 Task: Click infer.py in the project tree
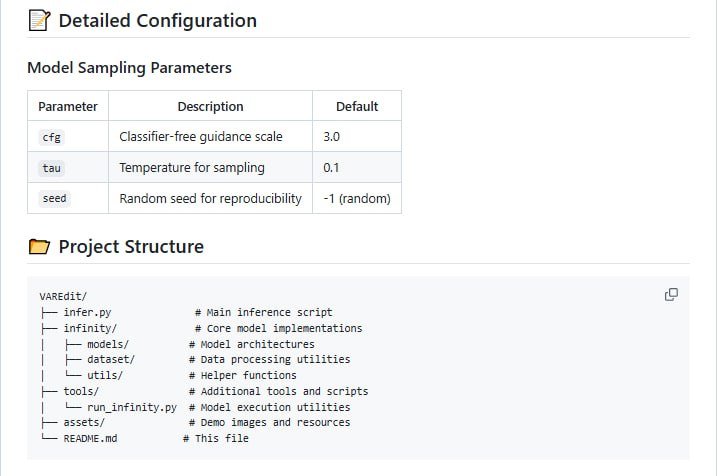pyautogui.click(x=87, y=312)
